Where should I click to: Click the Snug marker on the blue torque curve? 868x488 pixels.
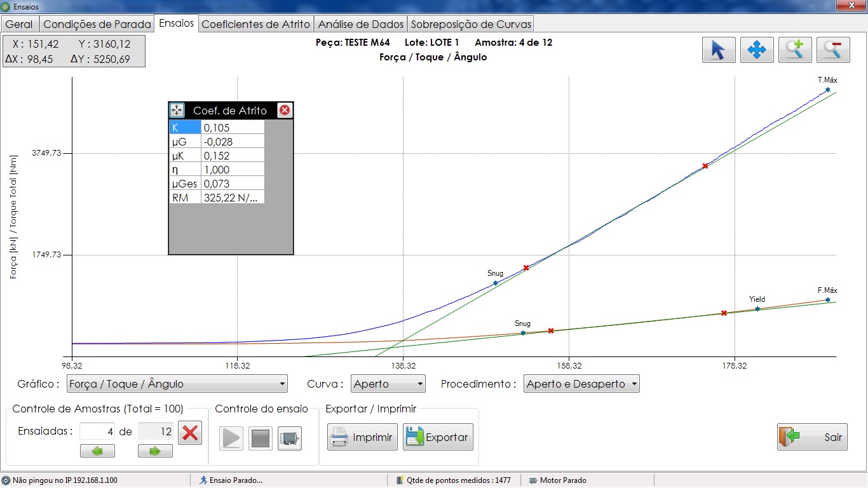point(496,283)
